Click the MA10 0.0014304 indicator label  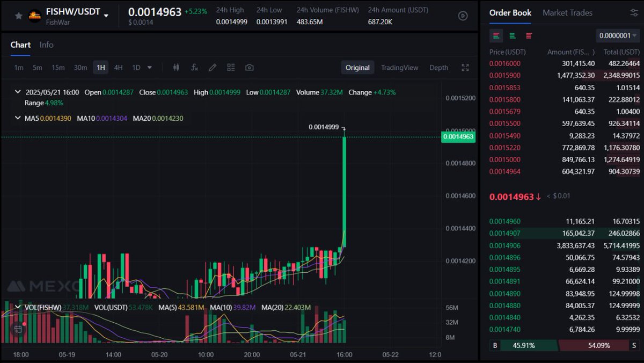click(102, 118)
